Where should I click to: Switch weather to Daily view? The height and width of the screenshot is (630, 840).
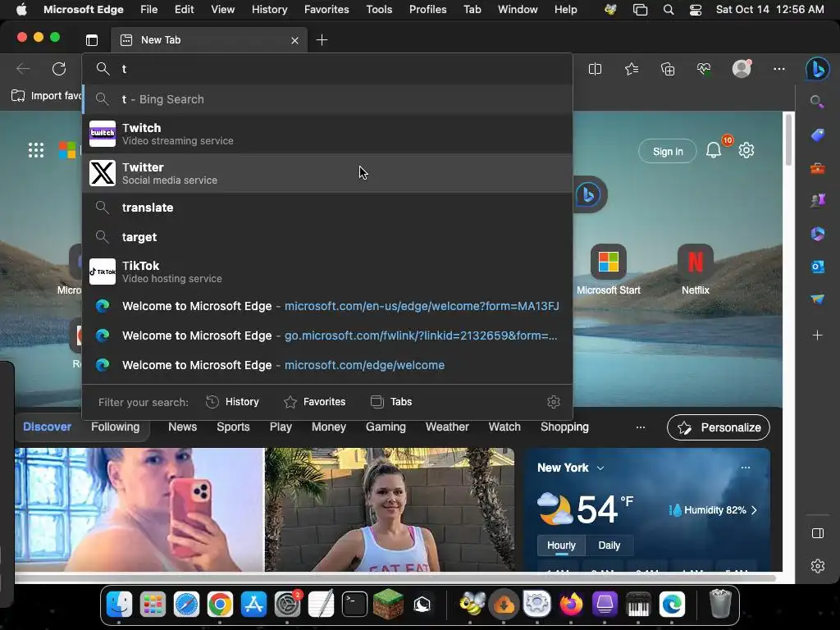point(609,546)
